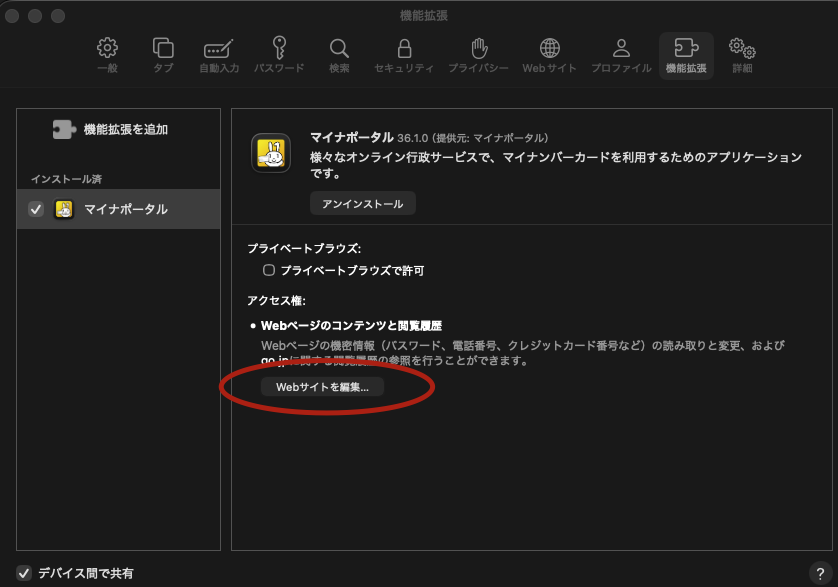Open the 検索 (Search) settings pane

339,56
